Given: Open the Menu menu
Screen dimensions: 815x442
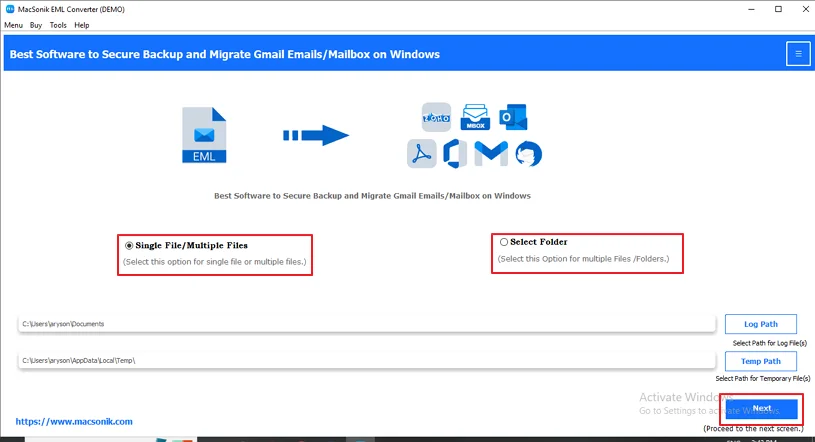Looking at the screenshot, I should tap(14, 25).
